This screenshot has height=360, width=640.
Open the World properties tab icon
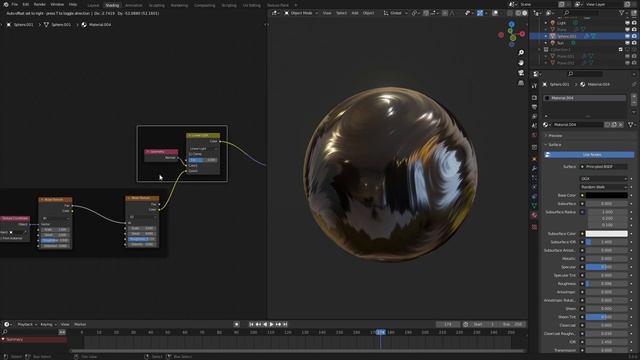tap(534, 135)
